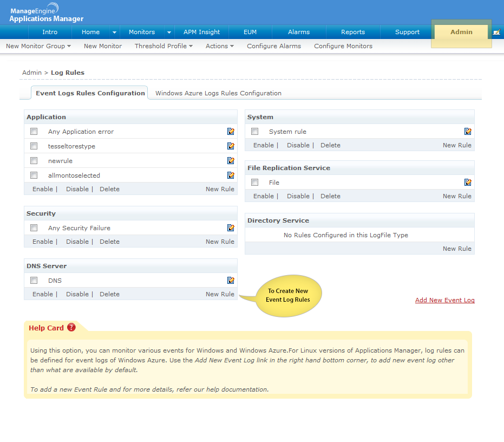This screenshot has height=442, width=504.
Task: Edit the File replication rule
Action: tap(468, 183)
